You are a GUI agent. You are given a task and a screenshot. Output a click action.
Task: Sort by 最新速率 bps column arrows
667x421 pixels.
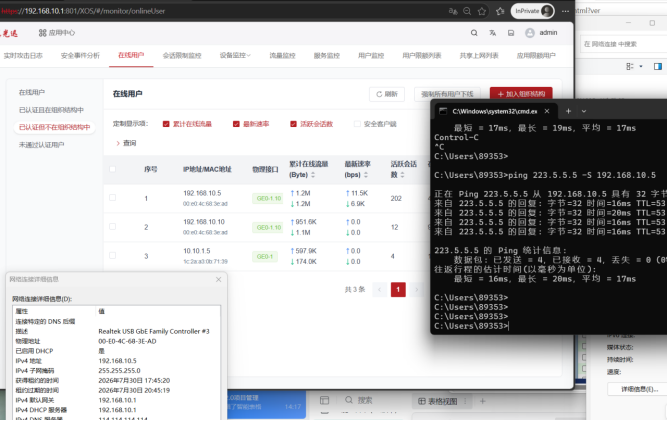tap(366, 175)
